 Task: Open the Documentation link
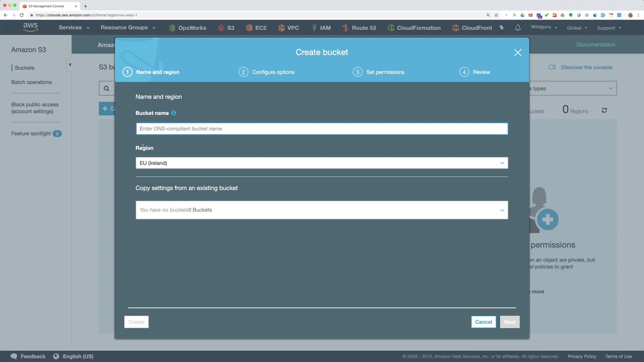[596, 45]
